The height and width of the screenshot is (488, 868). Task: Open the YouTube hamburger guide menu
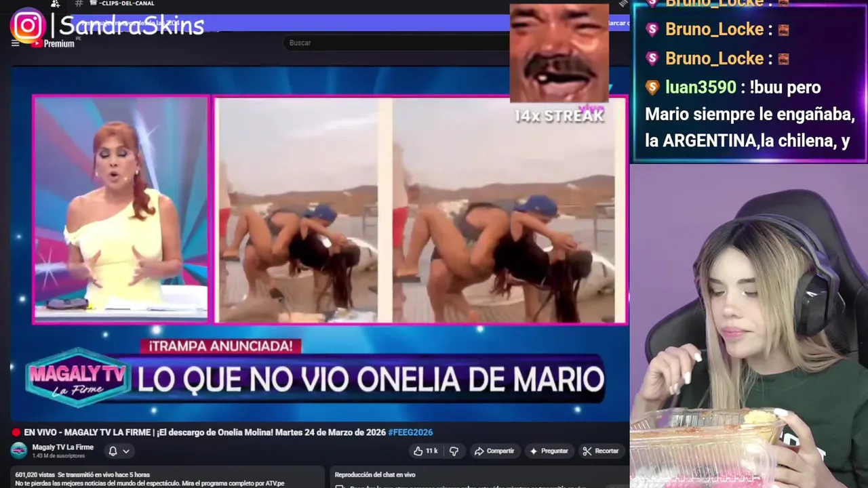tap(15, 43)
